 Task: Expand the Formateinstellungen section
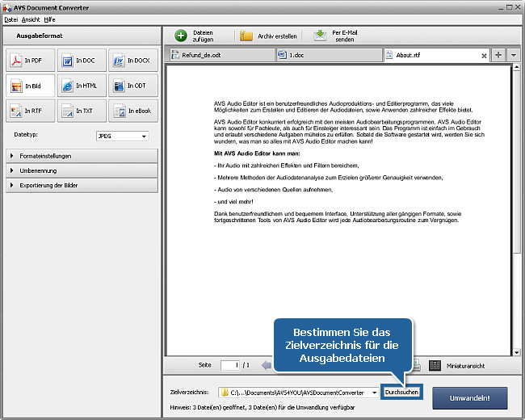(x=82, y=156)
